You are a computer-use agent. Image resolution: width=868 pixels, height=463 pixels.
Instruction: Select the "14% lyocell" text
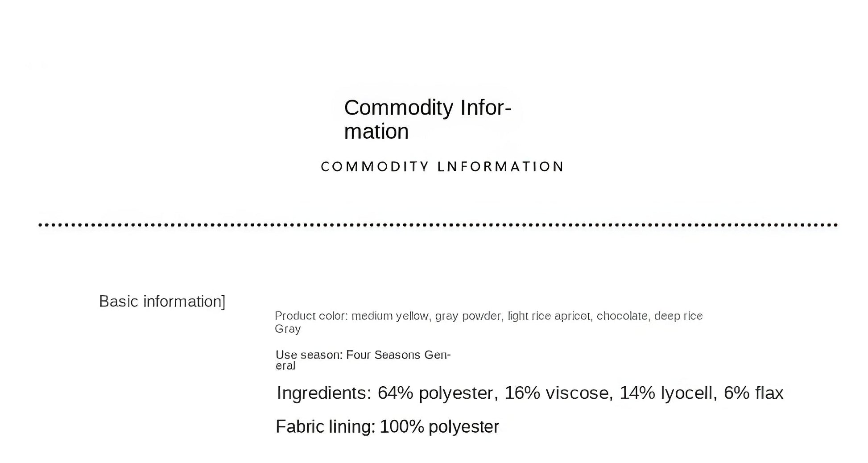coord(666,393)
